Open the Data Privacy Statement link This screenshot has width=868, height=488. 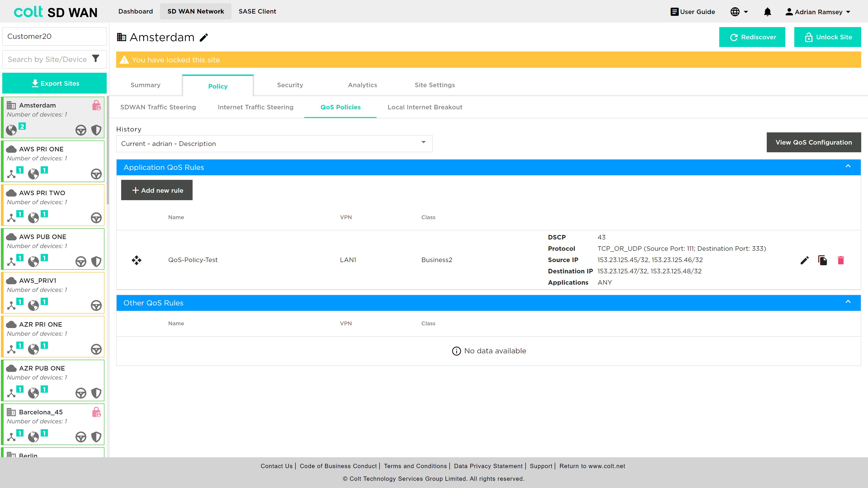click(x=488, y=466)
